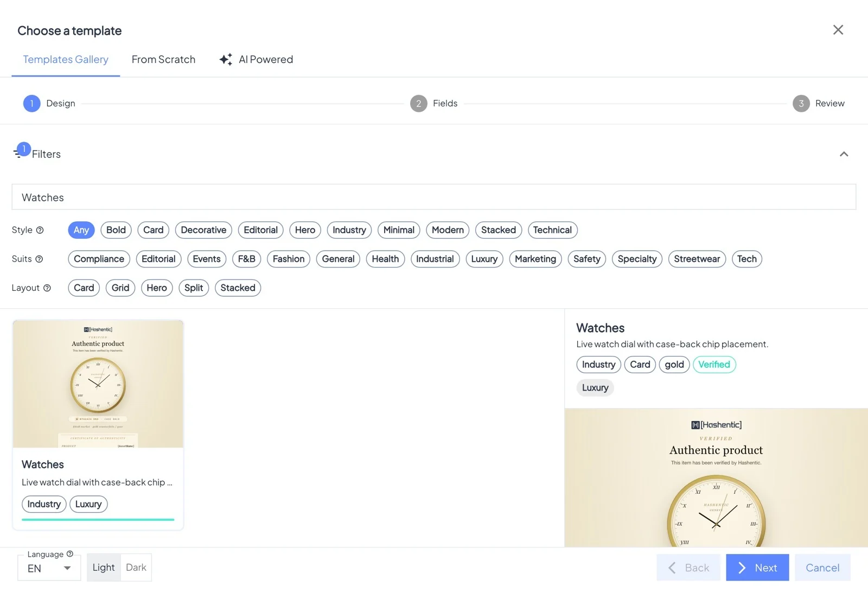The image size is (868, 599).
Task: Click the Watches search field
Action: [434, 197]
